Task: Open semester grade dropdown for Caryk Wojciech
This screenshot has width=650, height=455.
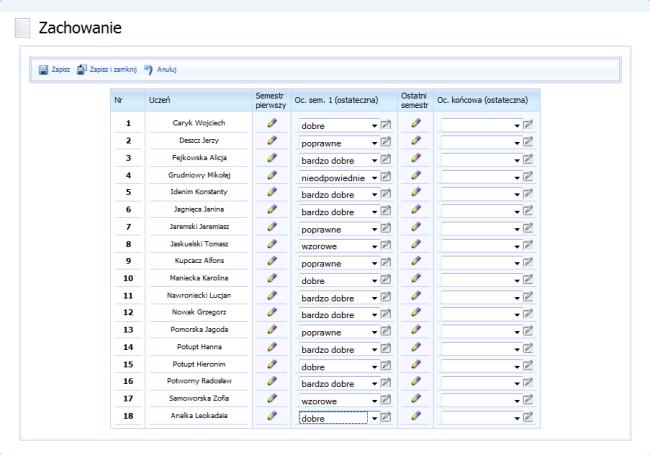Action: (338, 125)
